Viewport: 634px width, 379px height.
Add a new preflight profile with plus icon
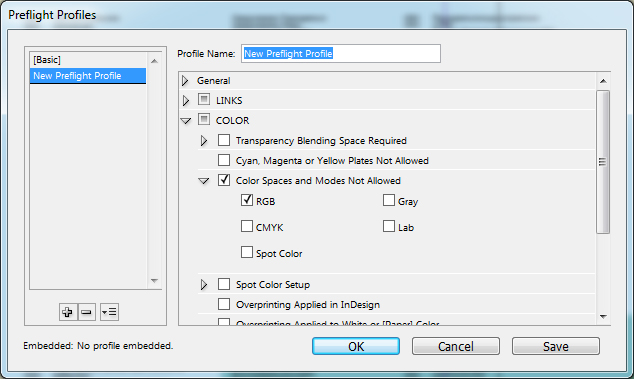click(68, 312)
